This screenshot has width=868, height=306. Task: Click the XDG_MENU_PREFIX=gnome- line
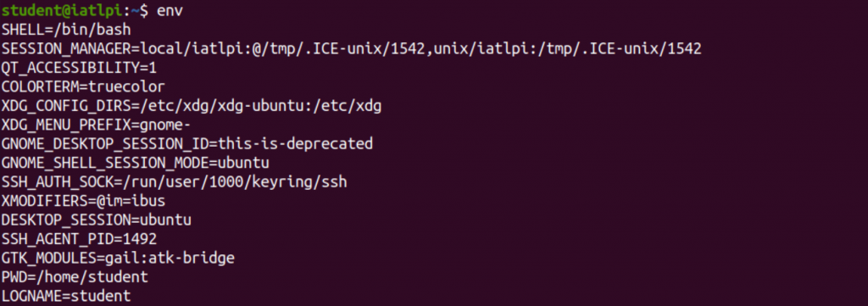tap(97, 125)
